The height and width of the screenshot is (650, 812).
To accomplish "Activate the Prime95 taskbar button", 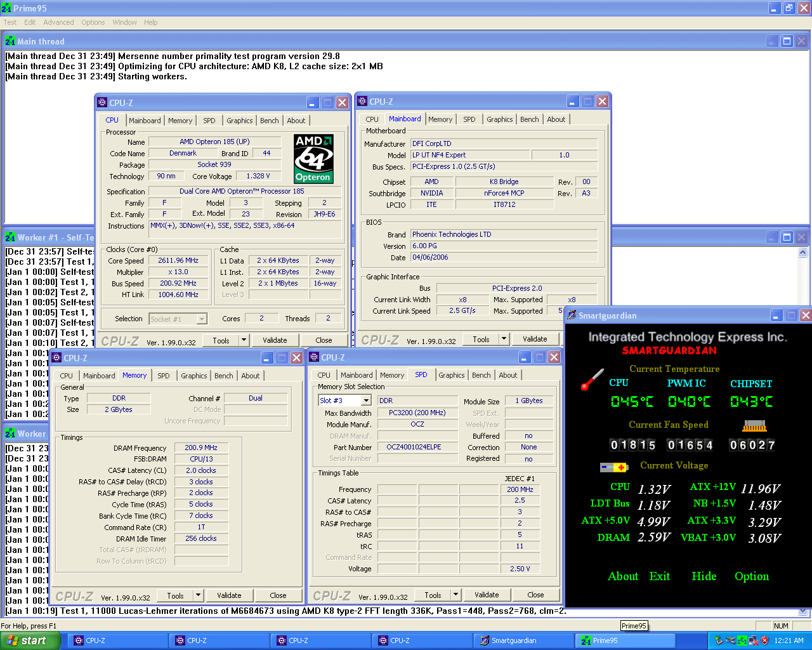I will (x=625, y=640).
